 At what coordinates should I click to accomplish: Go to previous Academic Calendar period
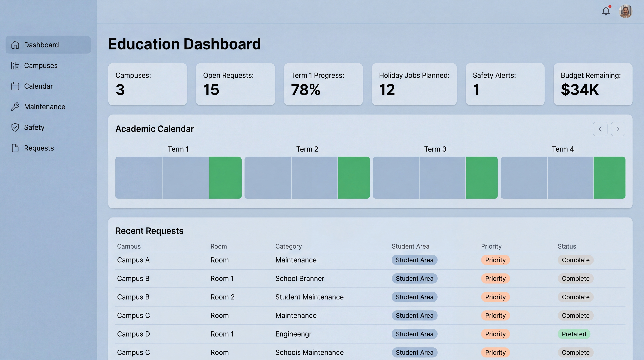pos(600,129)
